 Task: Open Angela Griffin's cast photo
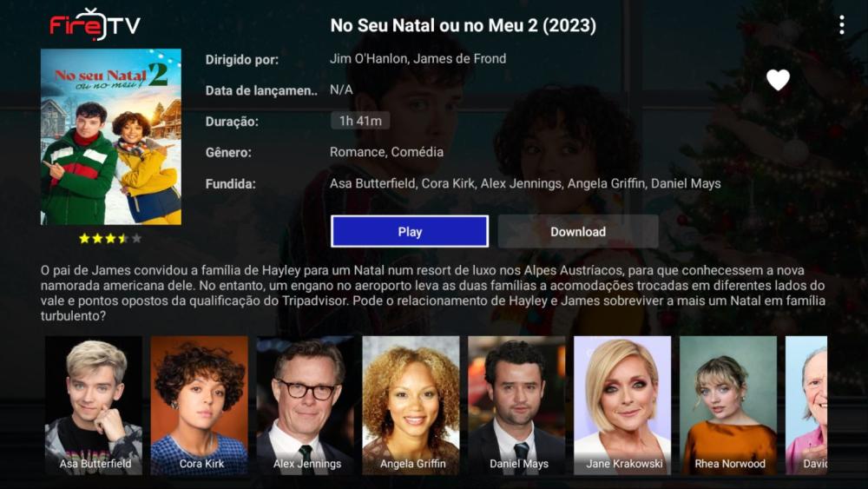[411, 406]
